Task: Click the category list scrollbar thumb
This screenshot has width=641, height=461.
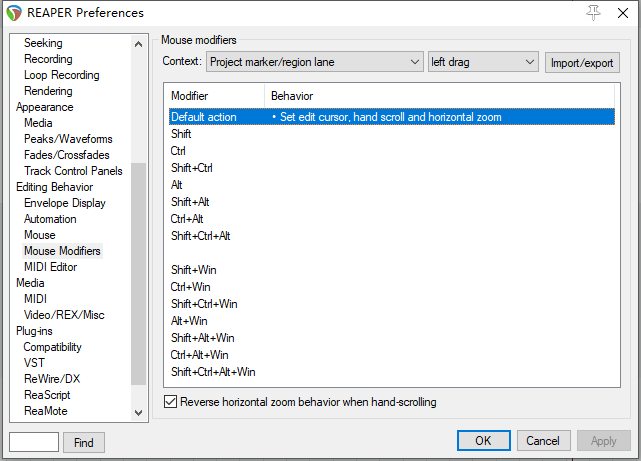Action: click(x=139, y=274)
